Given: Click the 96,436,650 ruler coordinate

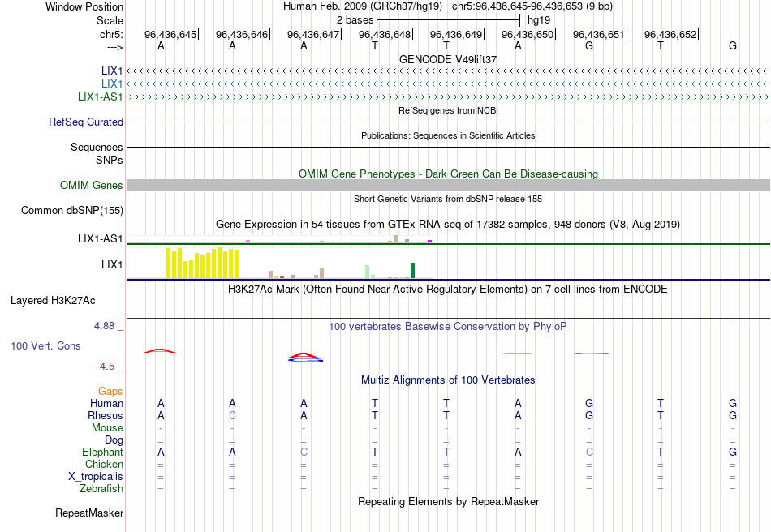Looking at the screenshot, I should pyautogui.click(x=528, y=34).
